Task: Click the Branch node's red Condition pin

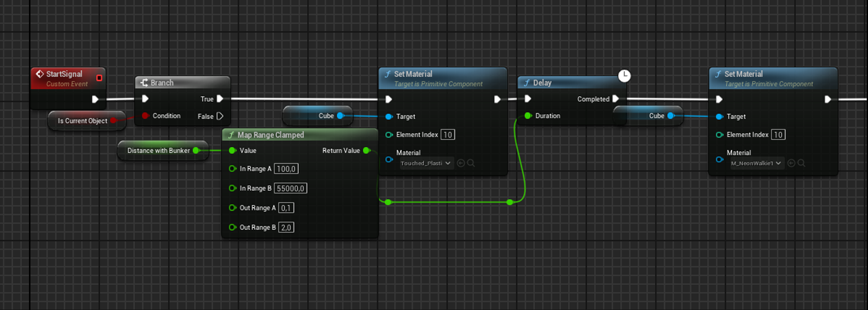Action: [x=145, y=116]
